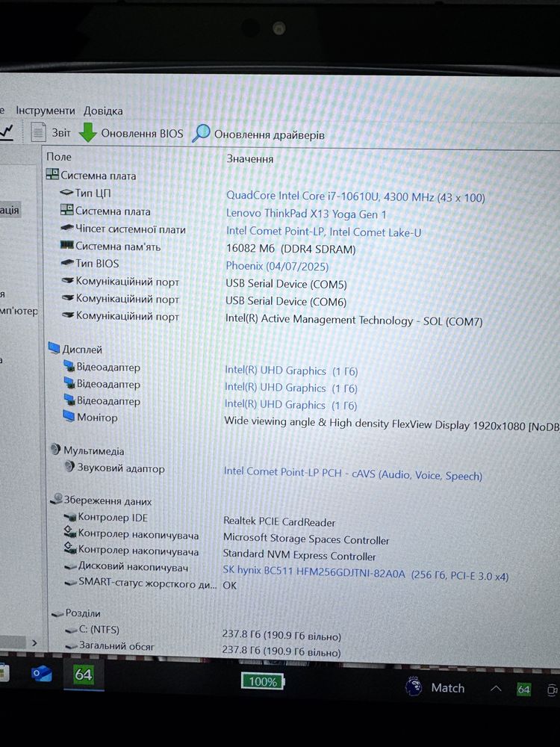This screenshot has height=747, width=560.
Task: Select the Розділи group heading icon
Action: [x=57, y=613]
